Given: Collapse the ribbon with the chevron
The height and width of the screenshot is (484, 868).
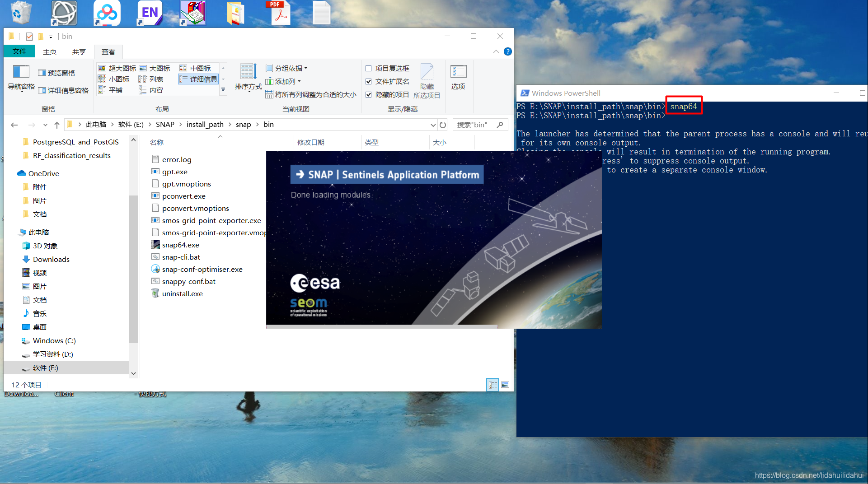Looking at the screenshot, I should tap(496, 51).
